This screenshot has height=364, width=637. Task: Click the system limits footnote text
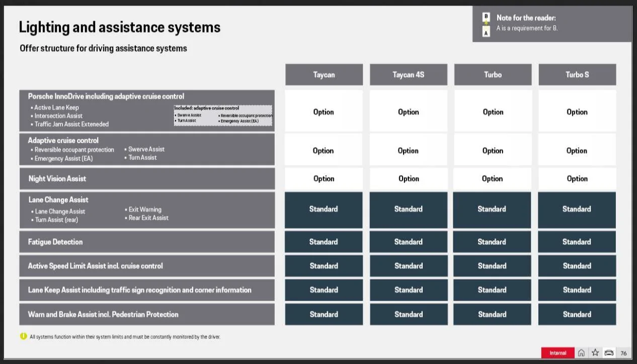(x=125, y=337)
